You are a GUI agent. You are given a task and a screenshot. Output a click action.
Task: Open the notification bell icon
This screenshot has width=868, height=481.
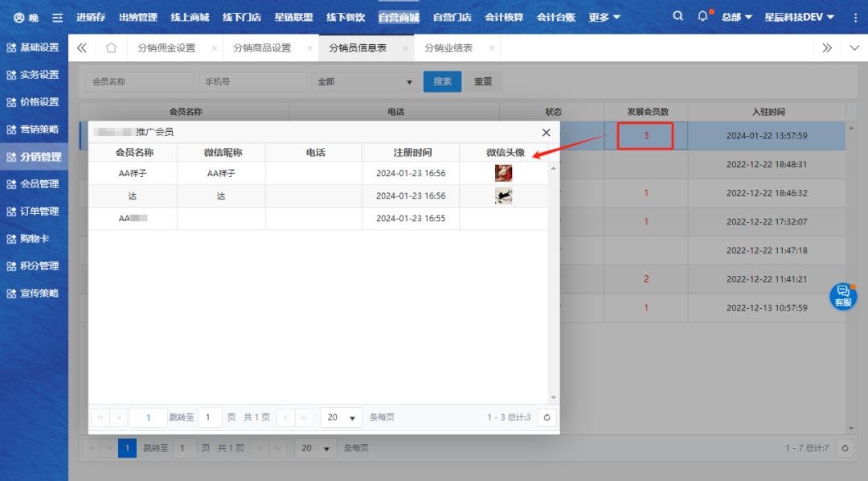[703, 16]
